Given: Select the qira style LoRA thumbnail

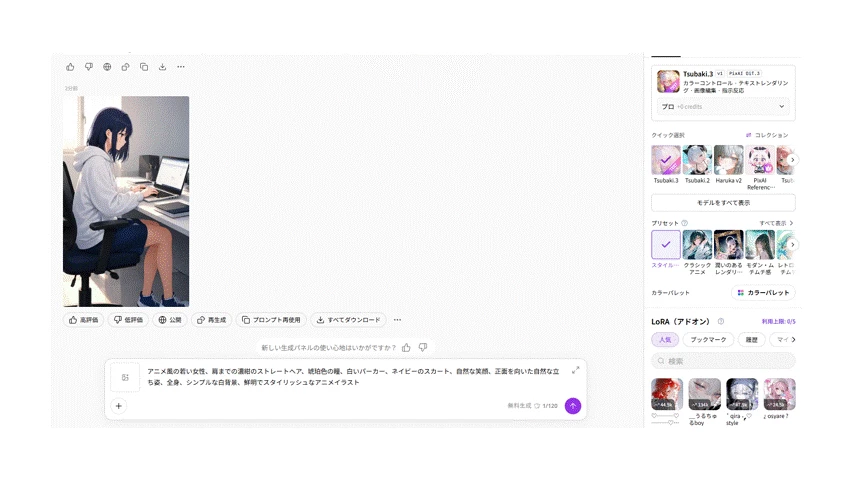Looking at the screenshot, I should tap(742, 394).
